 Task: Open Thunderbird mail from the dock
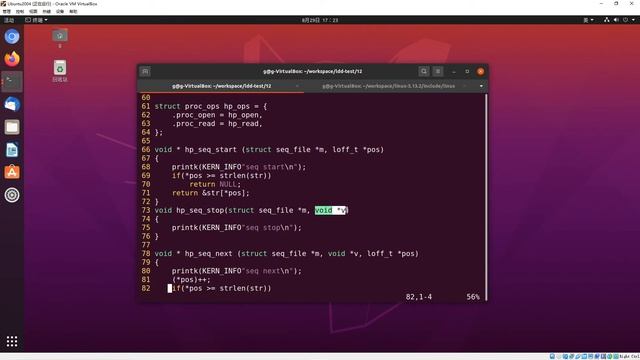pyautogui.click(x=12, y=104)
